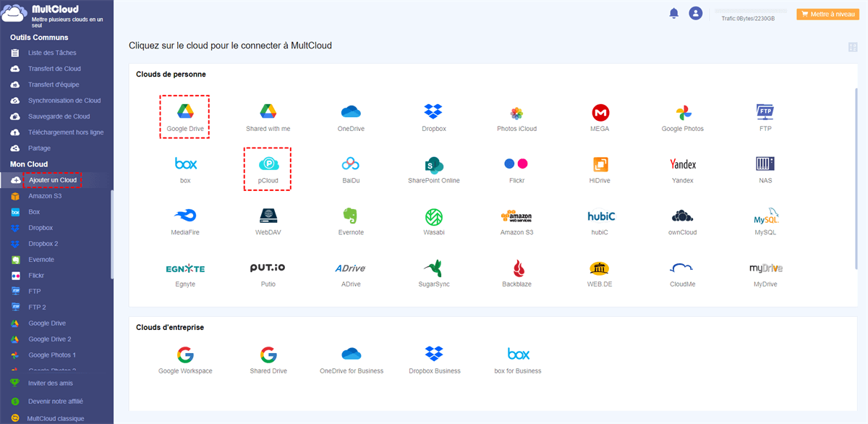Click the traffic usage progress bar
This screenshot has height=424, width=868.
click(749, 12)
